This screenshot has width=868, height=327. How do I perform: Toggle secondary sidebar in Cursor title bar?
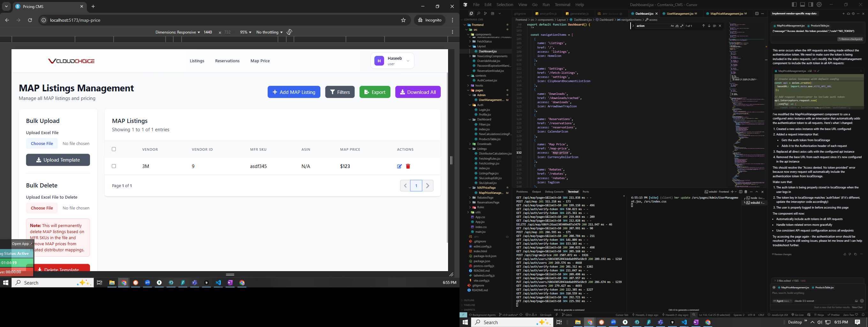tap(811, 4)
